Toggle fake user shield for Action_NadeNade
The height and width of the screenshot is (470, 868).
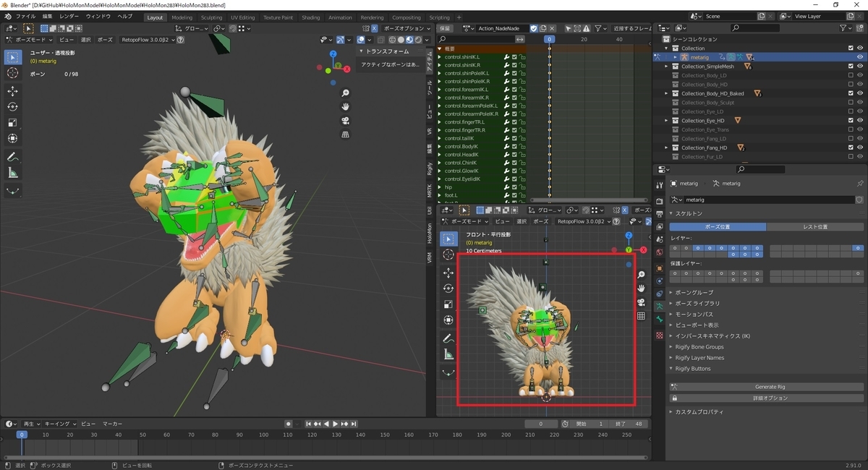point(534,28)
